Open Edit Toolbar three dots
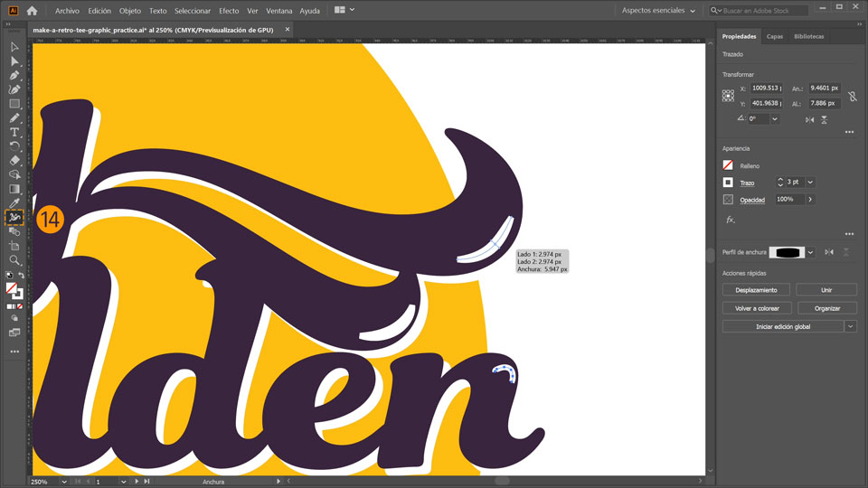The image size is (868, 488). click(x=14, y=352)
